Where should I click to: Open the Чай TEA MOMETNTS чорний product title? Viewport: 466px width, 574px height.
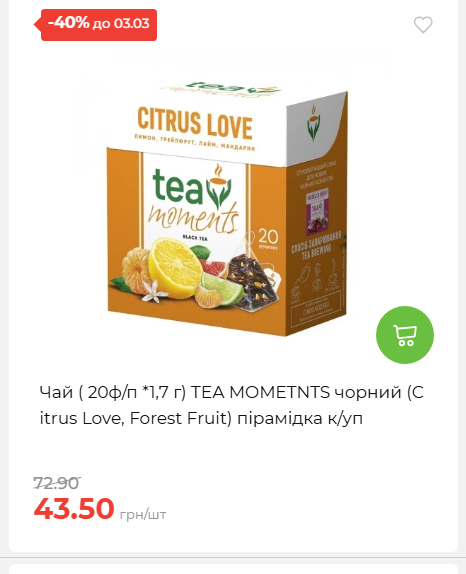(231, 405)
